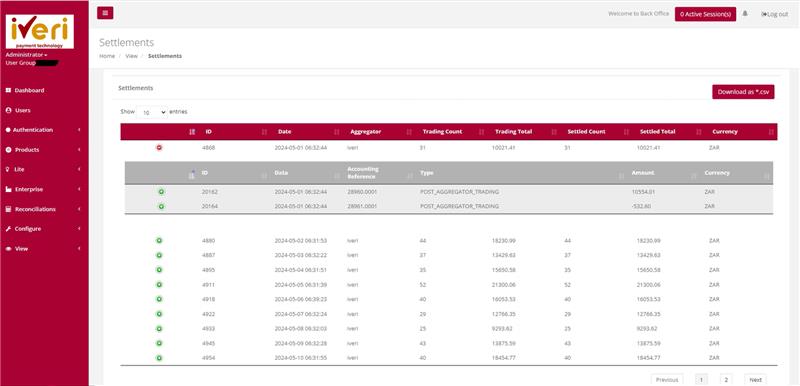
Task: Go to the Previous page of results
Action: coord(667,380)
